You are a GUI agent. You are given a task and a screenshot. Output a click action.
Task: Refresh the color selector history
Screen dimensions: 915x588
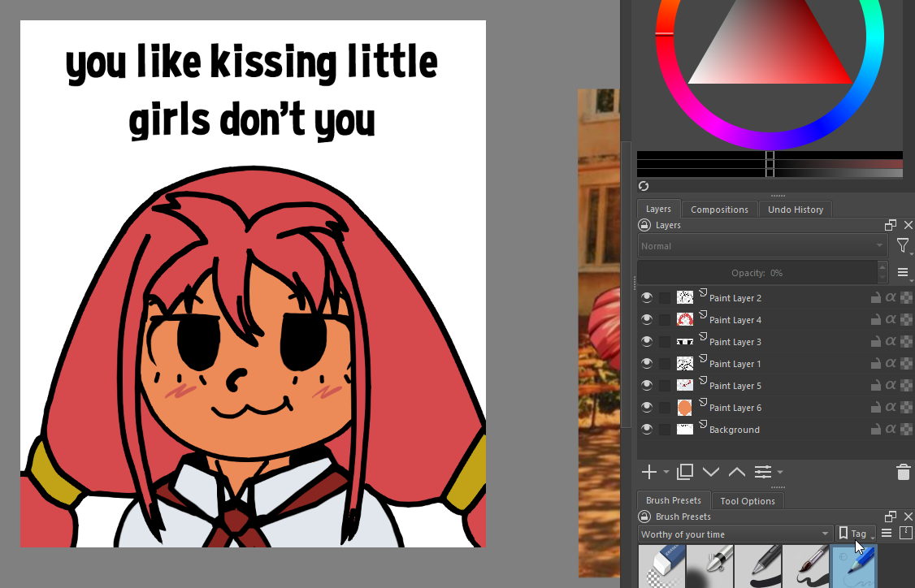(x=644, y=186)
